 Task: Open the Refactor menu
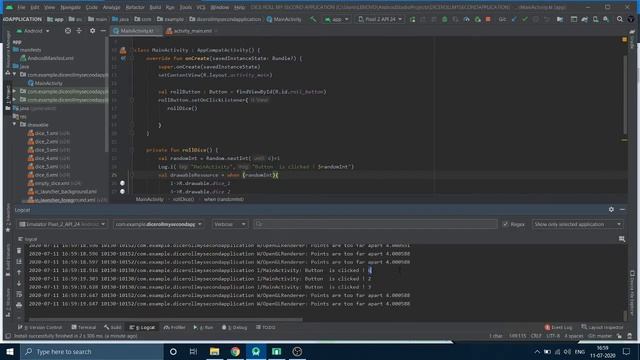(x=135, y=7)
